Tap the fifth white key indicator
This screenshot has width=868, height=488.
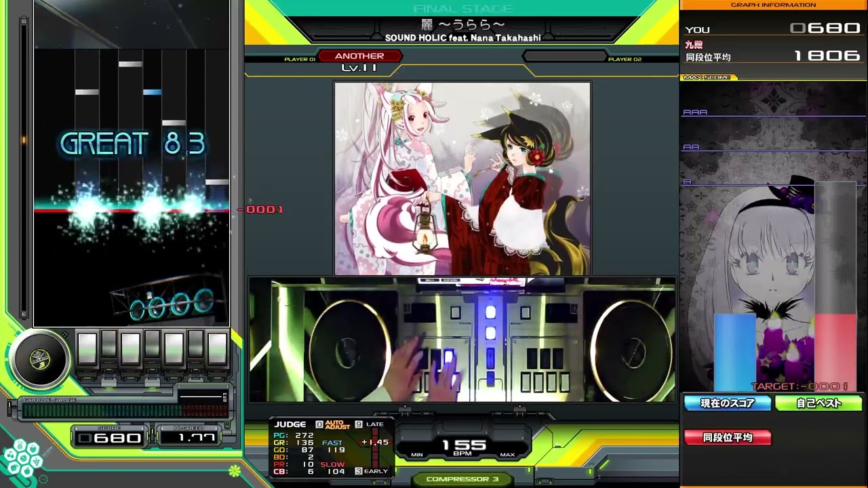click(174, 349)
